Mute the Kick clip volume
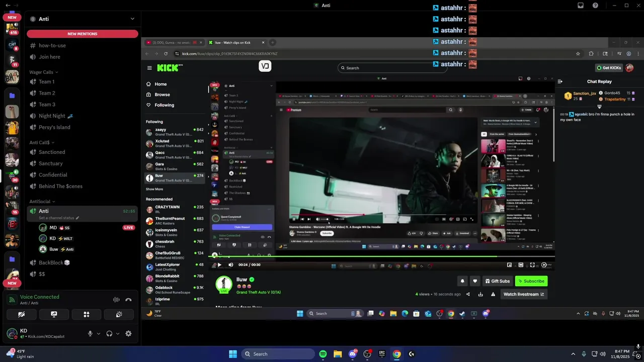Image resolution: width=644 pixels, height=362 pixels. tap(230, 265)
